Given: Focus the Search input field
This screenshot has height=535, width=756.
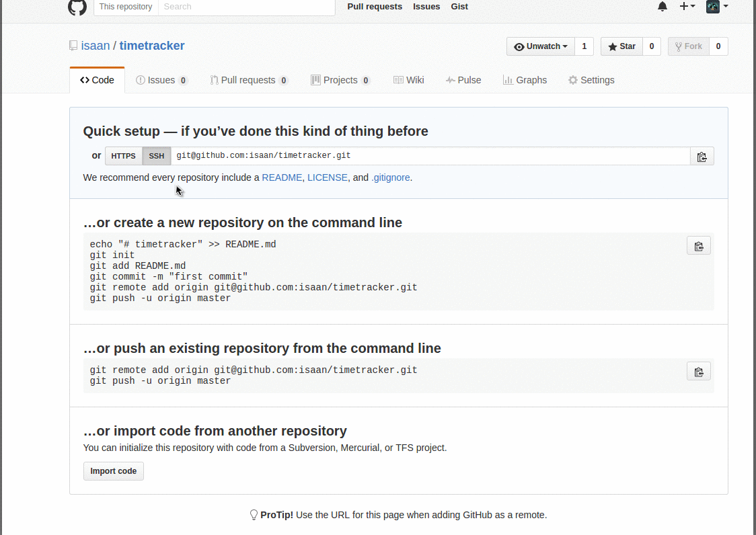Looking at the screenshot, I should click(x=246, y=7).
